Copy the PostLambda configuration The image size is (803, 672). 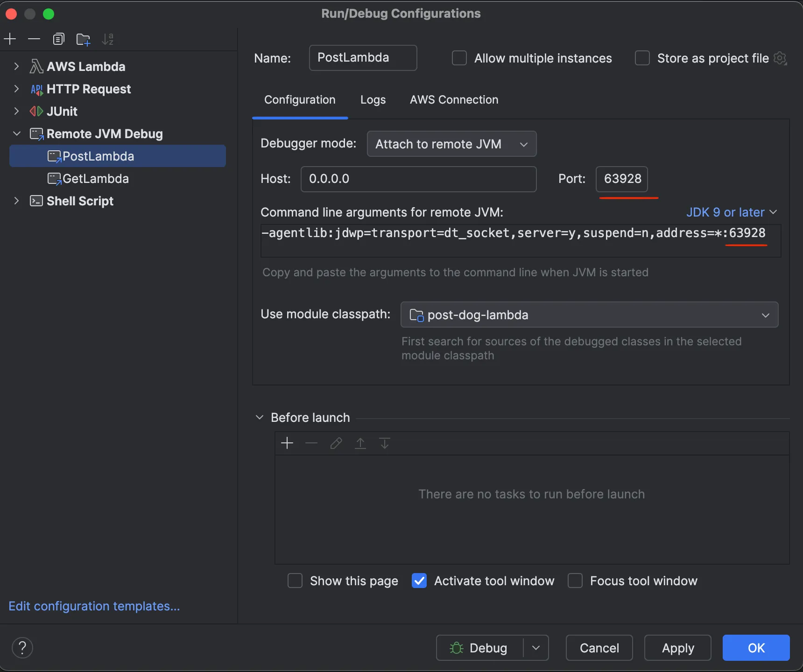coord(59,39)
